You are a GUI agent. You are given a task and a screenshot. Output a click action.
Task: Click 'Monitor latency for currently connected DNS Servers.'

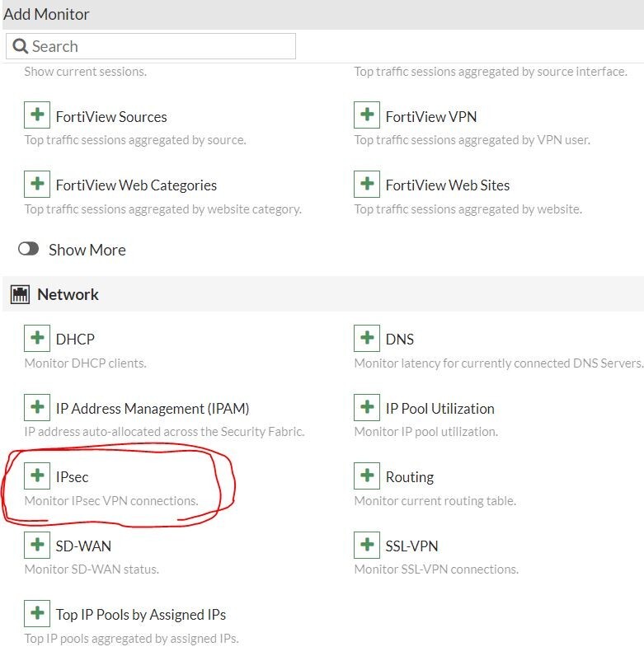[499, 363]
